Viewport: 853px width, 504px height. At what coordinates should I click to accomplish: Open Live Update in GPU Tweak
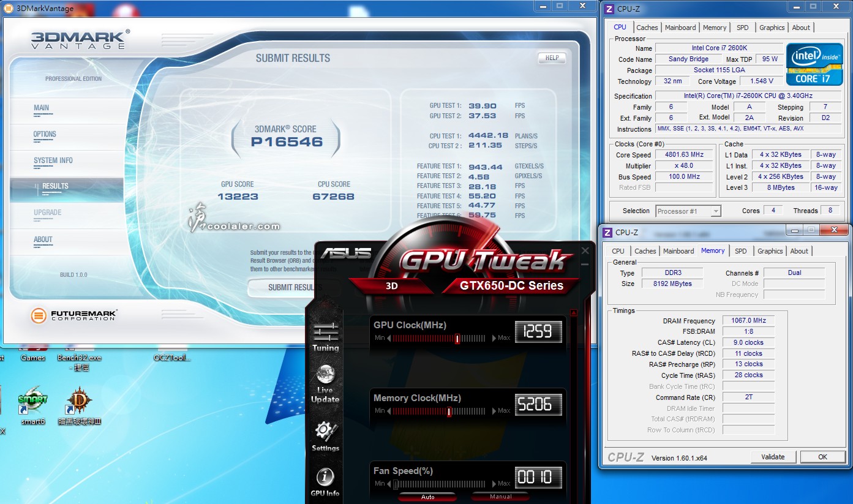pos(325,383)
